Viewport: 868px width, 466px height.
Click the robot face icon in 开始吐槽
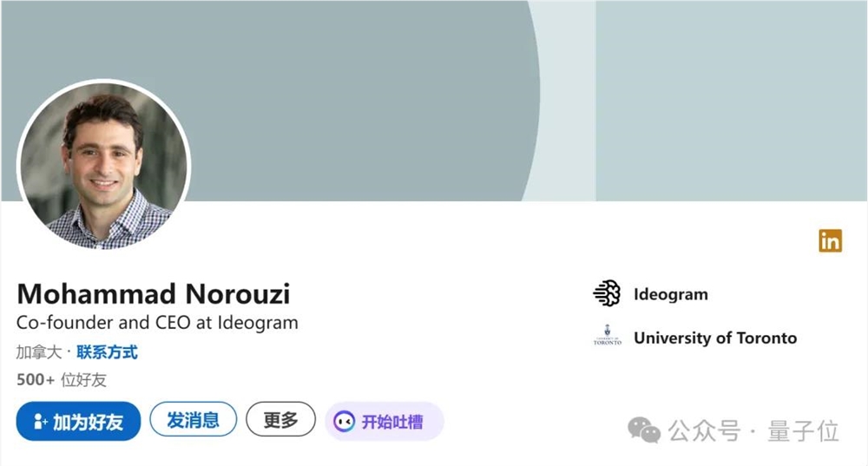pyautogui.click(x=344, y=422)
